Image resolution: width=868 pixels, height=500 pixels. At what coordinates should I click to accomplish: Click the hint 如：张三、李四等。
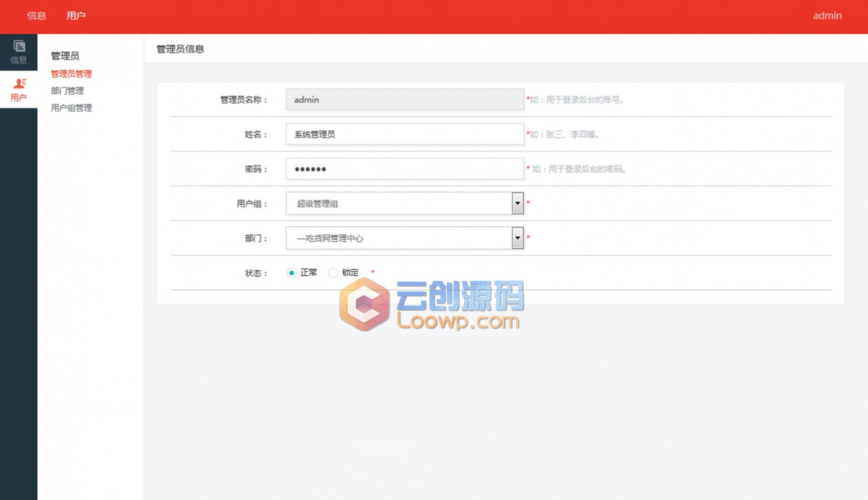tap(565, 134)
